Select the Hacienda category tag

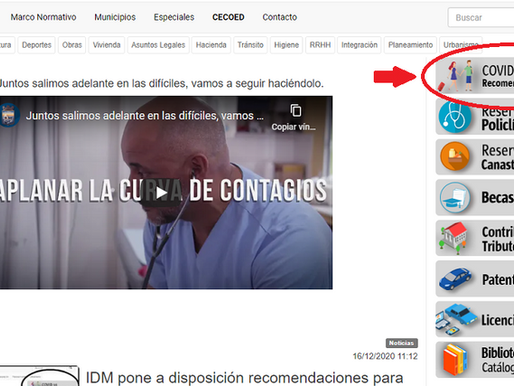(211, 45)
